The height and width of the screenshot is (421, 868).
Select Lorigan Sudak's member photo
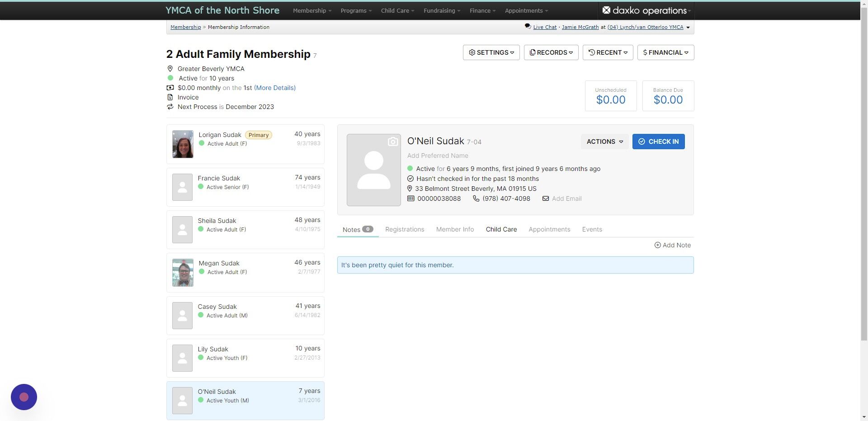pyautogui.click(x=183, y=144)
